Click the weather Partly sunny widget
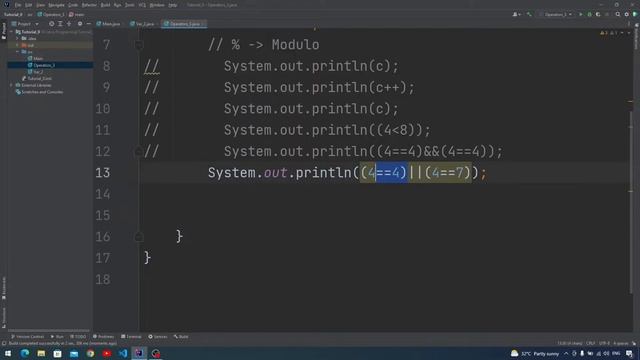This screenshot has width=640, height=360. 534,353
